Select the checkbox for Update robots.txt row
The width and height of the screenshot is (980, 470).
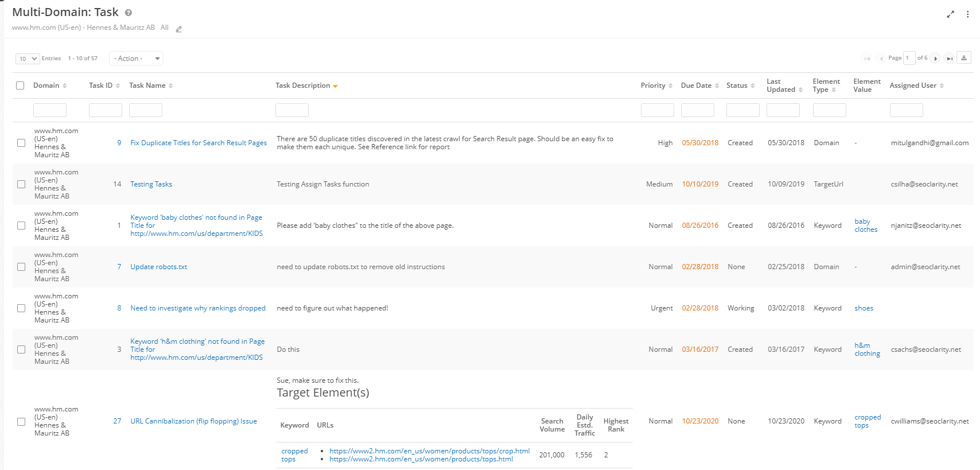pos(21,267)
